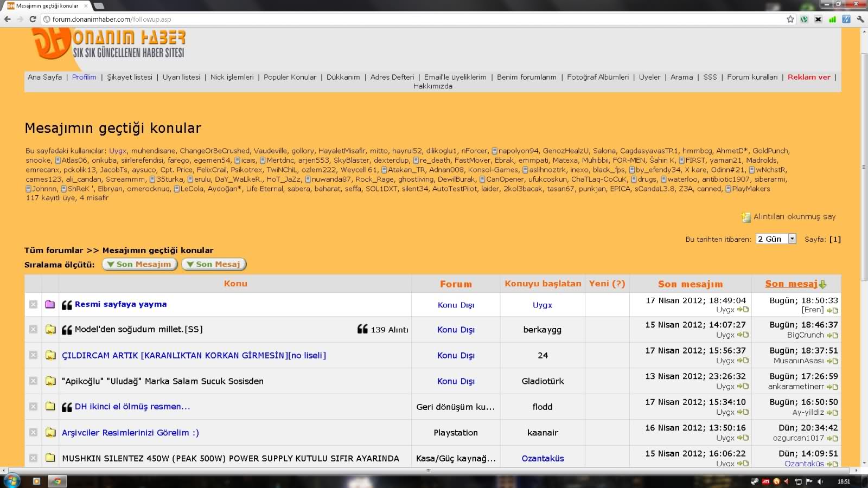
Task: Open ÇILDIRCAM ARTIK [KARANLIKTAN KORKAN GİRMESİN] topic
Action: 194,355
